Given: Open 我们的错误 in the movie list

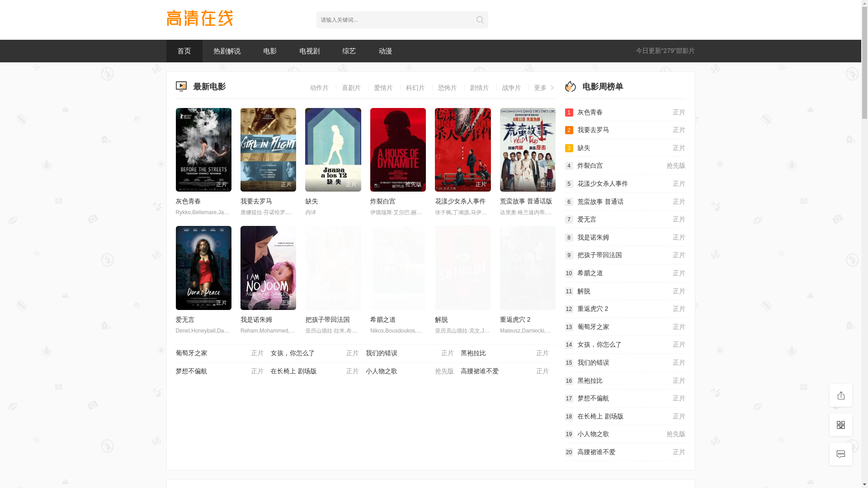Looking at the screenshot, I should click(x=410, y=353).
